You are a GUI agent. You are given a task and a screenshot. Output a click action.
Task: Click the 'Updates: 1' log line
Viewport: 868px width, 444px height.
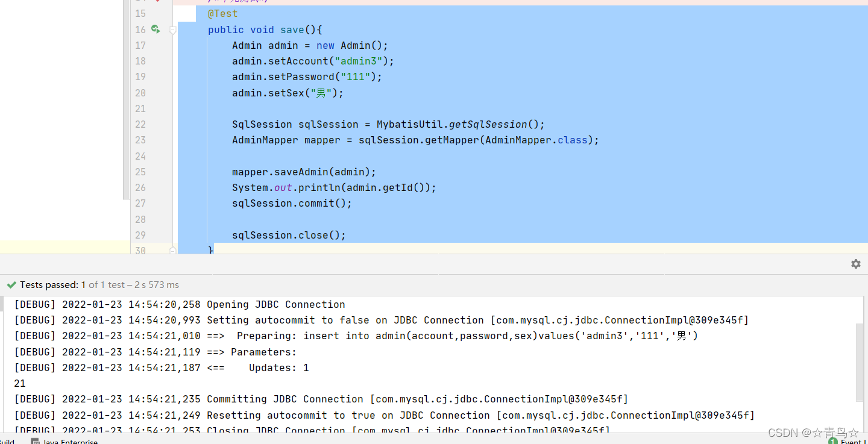(x=162, y=367)
